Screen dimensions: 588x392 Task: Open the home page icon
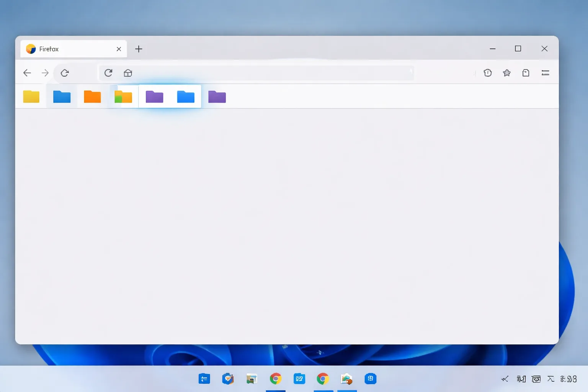[x=128, y=73]
